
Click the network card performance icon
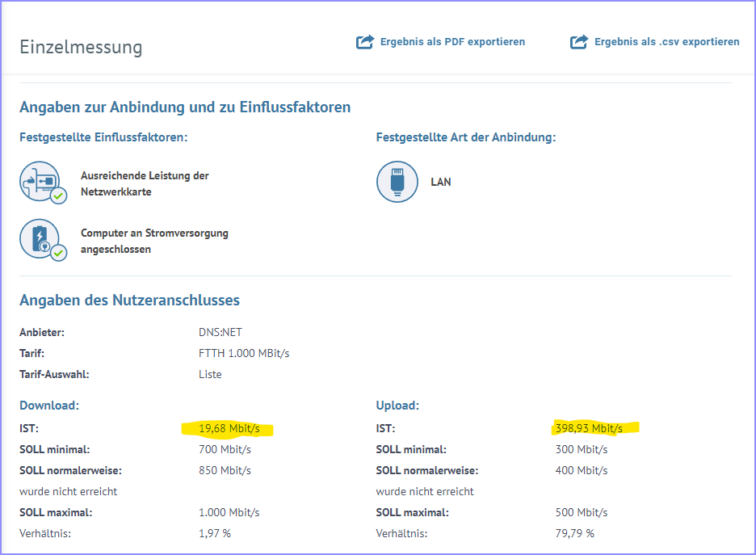[43, 183]
